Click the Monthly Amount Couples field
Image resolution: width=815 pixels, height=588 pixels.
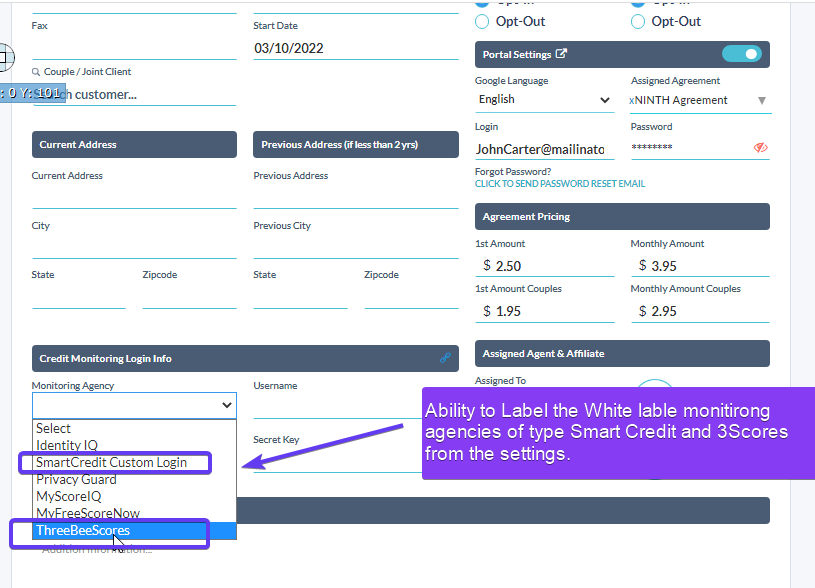700,311
